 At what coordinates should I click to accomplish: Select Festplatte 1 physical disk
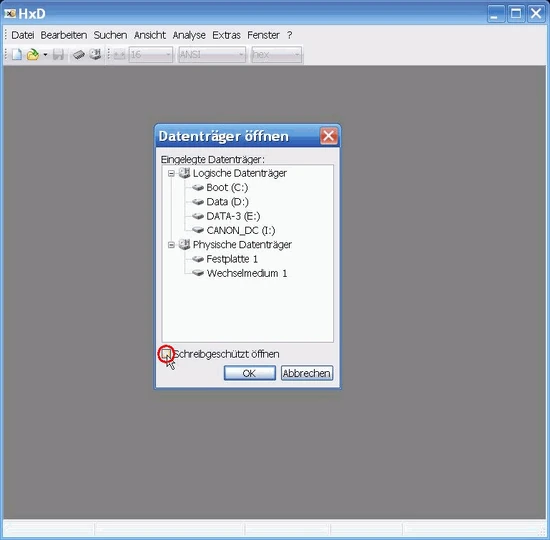click(x=232, y=259)
